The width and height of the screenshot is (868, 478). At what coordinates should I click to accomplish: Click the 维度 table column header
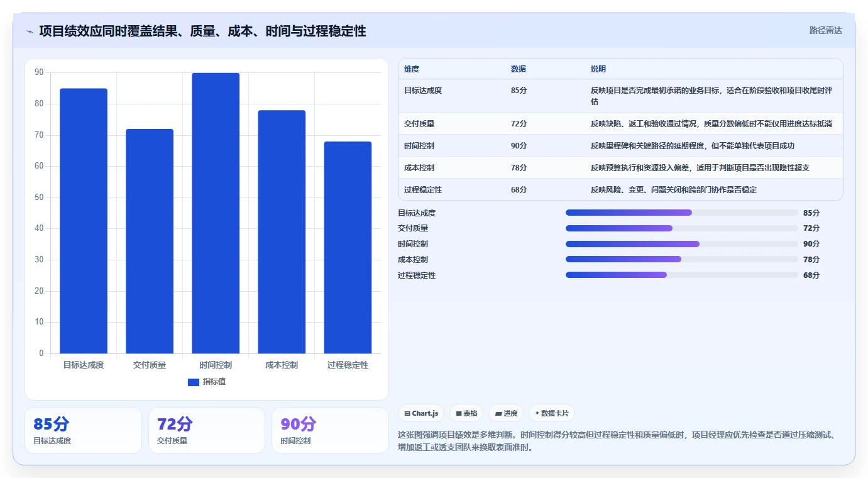coord(412,69)
